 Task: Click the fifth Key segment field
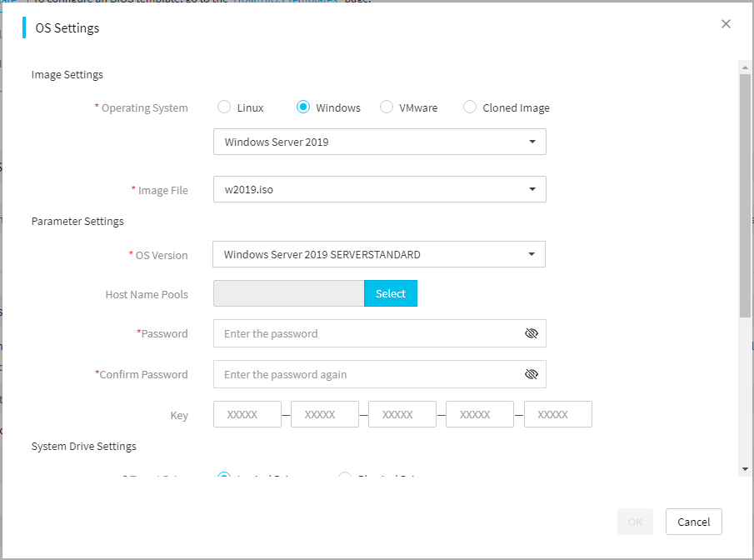(558, 414)
